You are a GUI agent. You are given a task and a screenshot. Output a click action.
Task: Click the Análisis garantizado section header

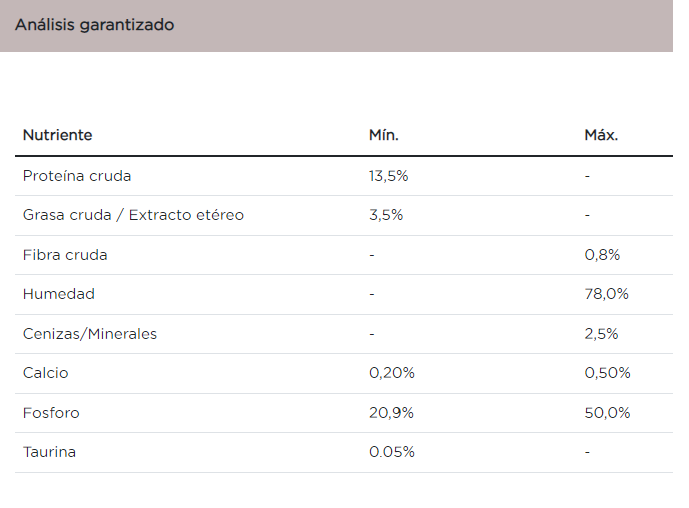tap(94, 25)
